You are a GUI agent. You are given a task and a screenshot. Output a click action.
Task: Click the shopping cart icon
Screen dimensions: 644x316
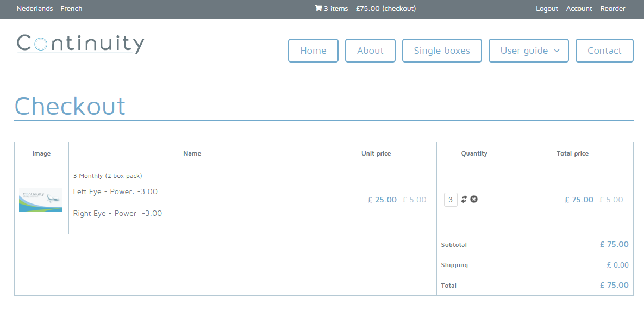click(x=318, y=9)
